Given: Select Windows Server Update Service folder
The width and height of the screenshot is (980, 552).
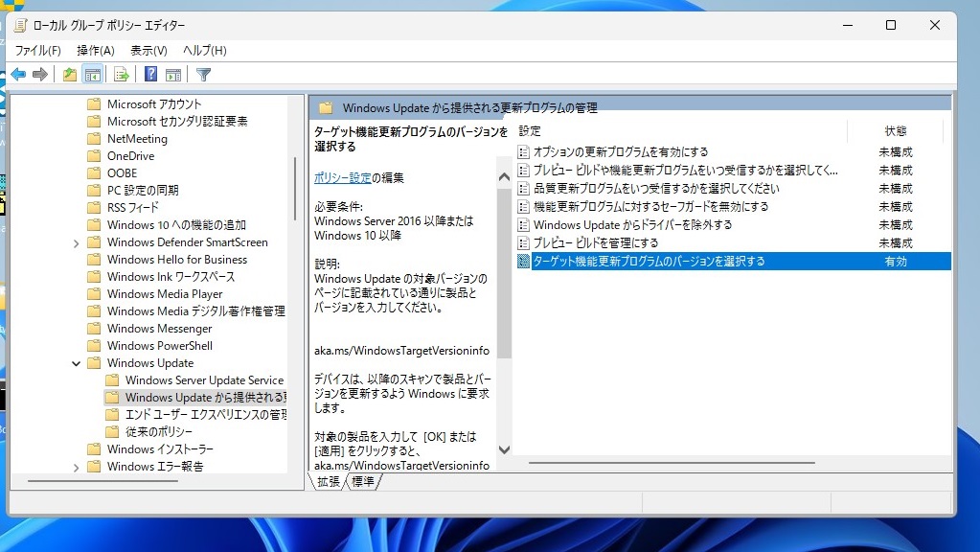Looking at the screenshot, I should tap(204, 380).
